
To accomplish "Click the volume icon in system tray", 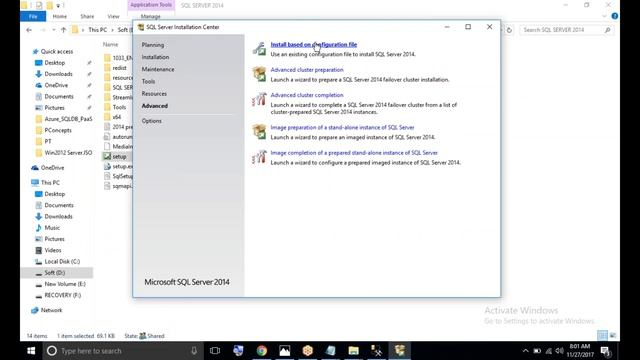I will pyautogui.click(x=560, y=351).
